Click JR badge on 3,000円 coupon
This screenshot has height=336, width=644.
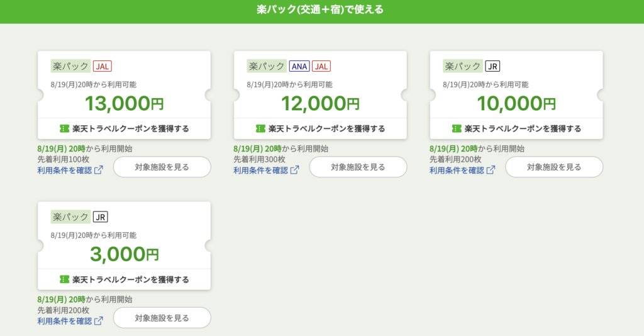100,217
